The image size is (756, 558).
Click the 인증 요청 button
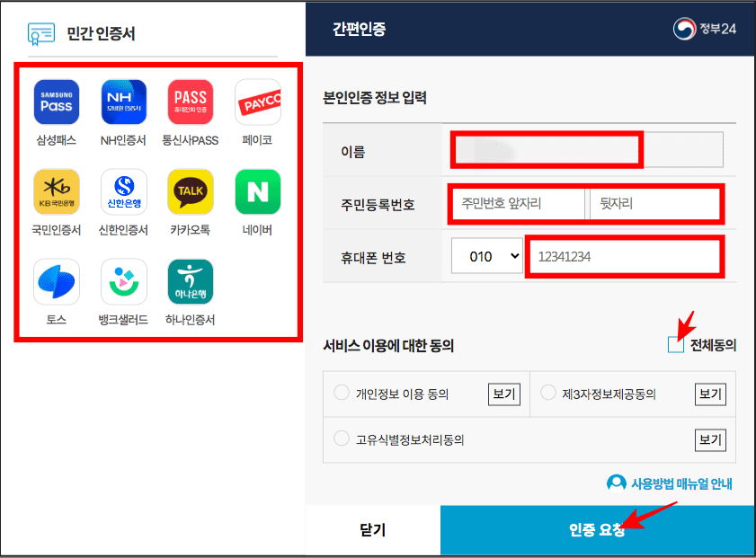coord(598,530)
